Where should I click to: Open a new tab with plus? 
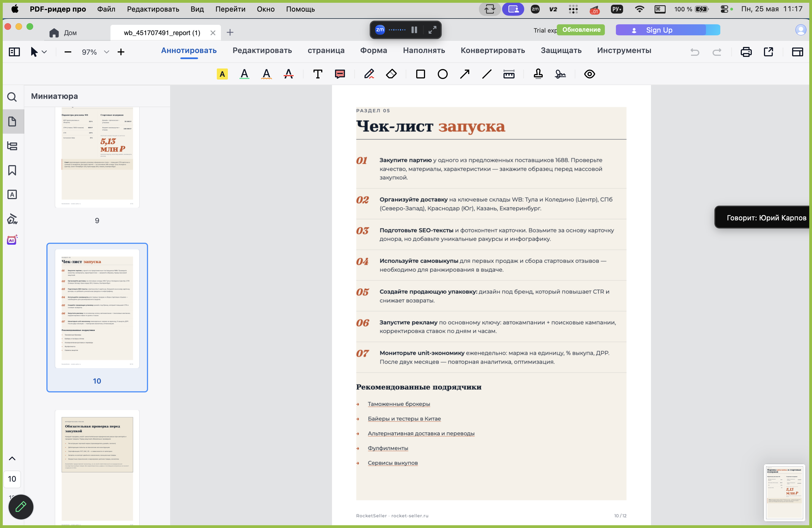[230, 33]
